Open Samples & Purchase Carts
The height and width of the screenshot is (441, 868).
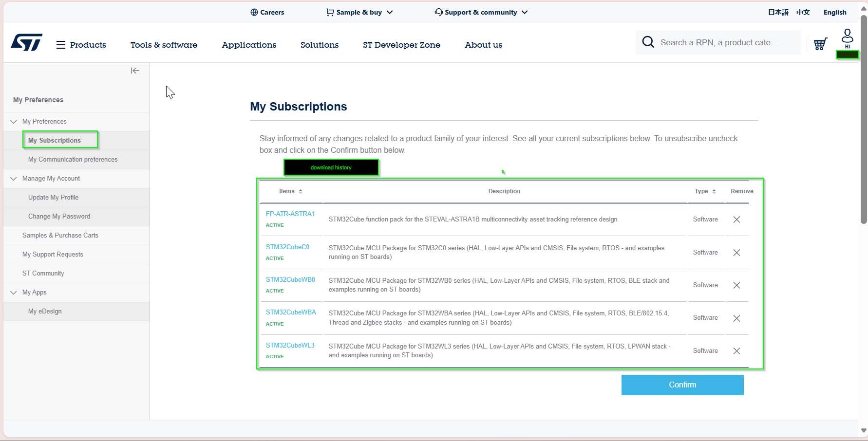[60, 235]
